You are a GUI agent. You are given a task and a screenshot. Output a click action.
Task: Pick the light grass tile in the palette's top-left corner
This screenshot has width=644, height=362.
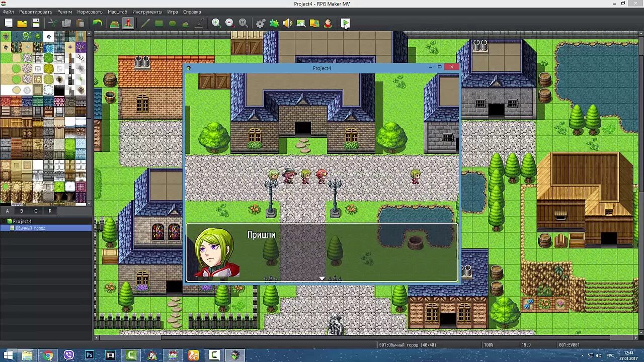pyautogui.click(x=6, y=37)
